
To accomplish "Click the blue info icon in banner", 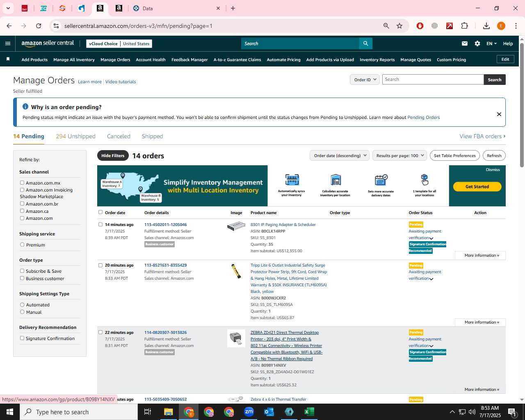I will (25, 107).
